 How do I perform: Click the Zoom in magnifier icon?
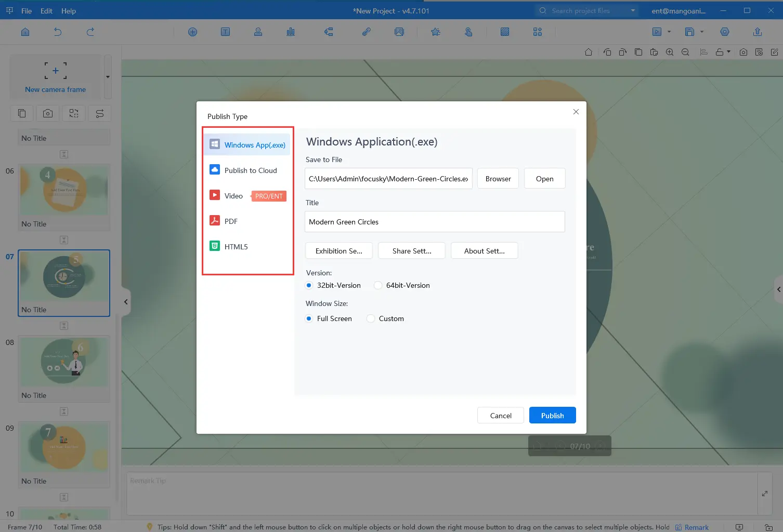(670, 52)
